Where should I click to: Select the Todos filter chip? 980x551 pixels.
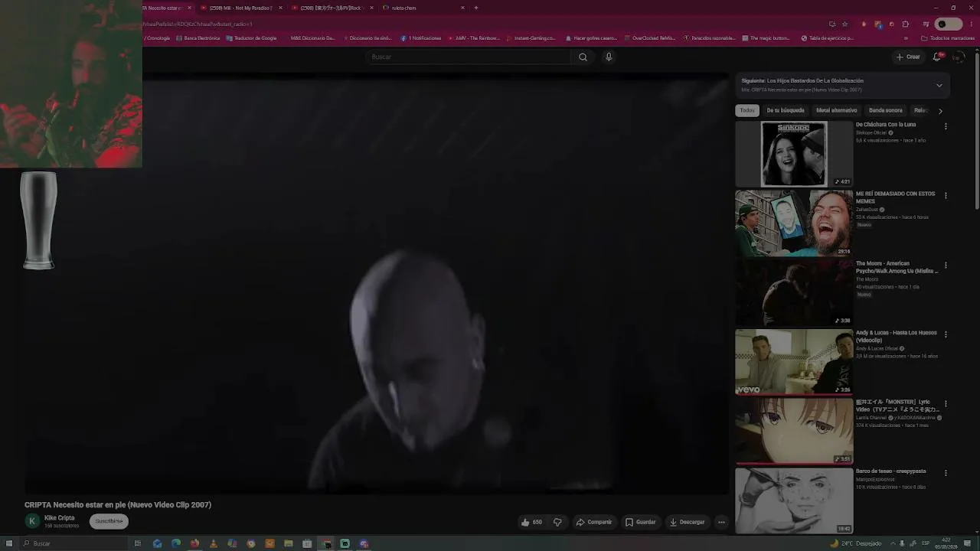click(x=747, y=110)
